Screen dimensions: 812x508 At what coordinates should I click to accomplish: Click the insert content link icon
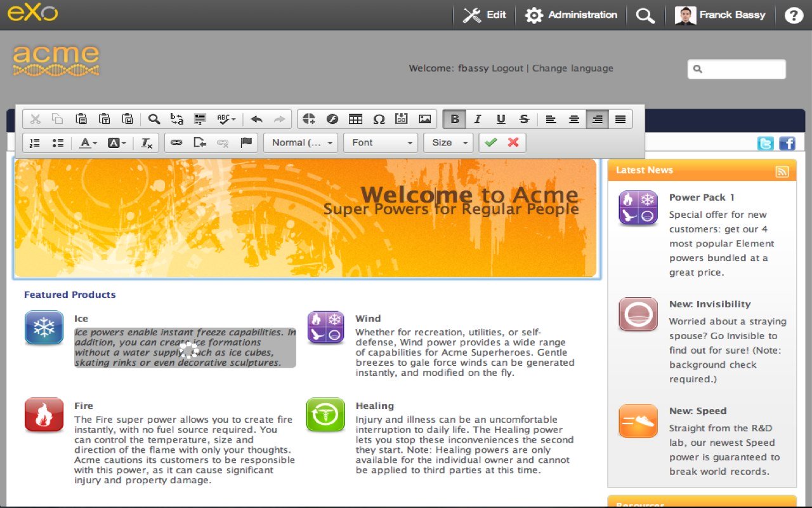[x=200, y=143]
